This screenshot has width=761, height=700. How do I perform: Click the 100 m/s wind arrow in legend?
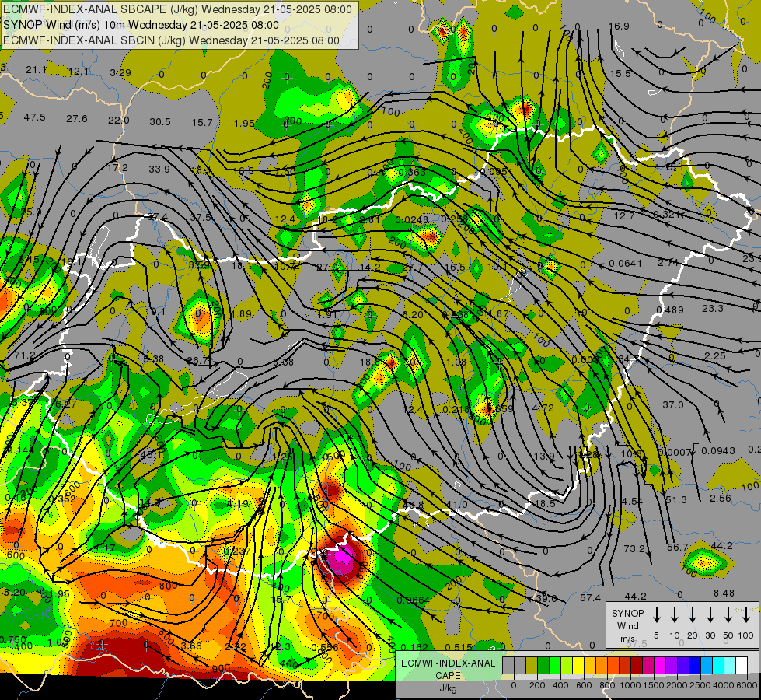click(x=746, y=615)
